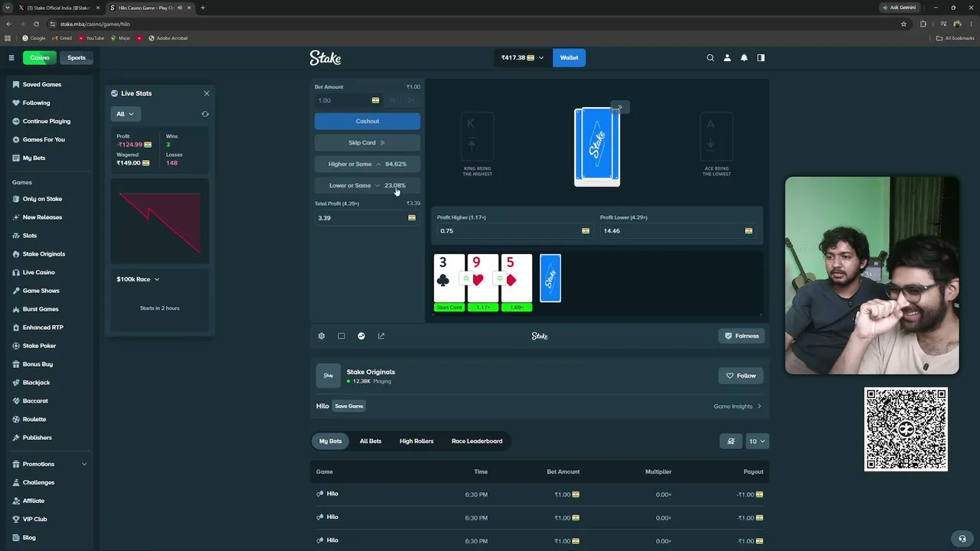Open the hamburger menu in the Stake sidebar
The image size is (980, 551).
tap(11, 57)
